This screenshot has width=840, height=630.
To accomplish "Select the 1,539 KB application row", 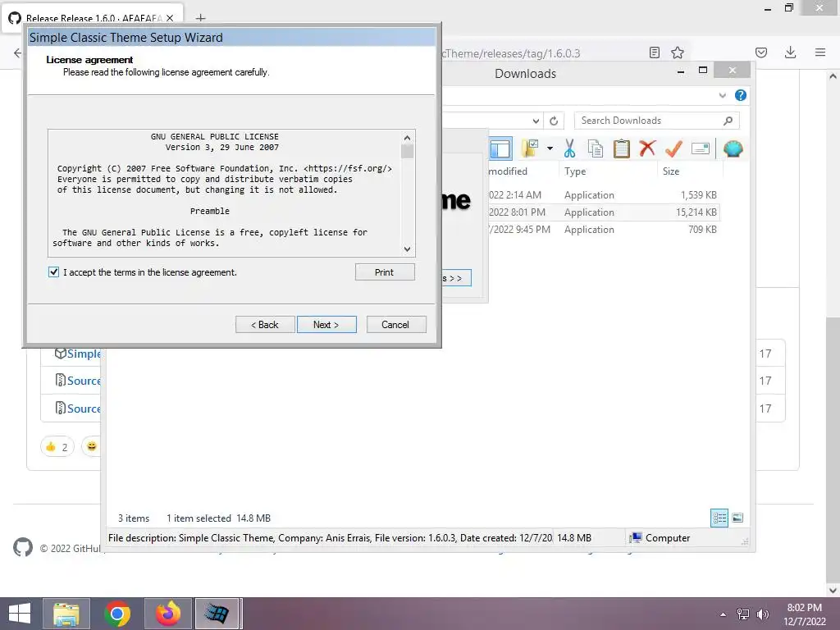I will pyautogui.click(x=603, y=195).
